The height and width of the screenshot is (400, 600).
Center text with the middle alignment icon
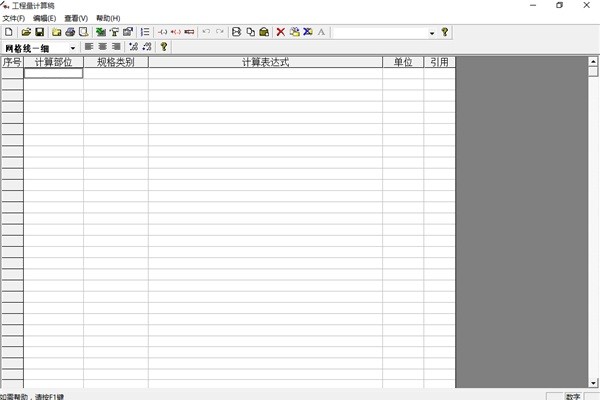click(x=103, y=47)
